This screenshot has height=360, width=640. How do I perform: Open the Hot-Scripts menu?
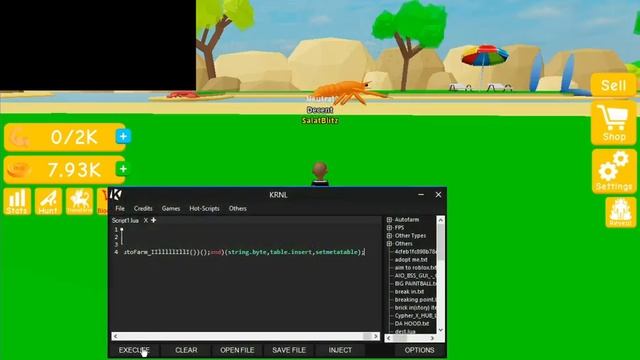204,208
